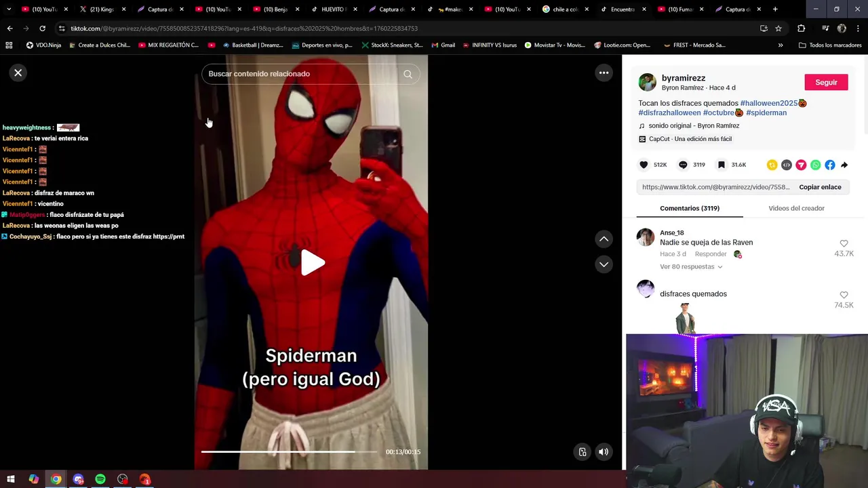This screenshot has height=488, width=868.
Task: Click 'Copiar enlace' button
Action: (820, 187)
